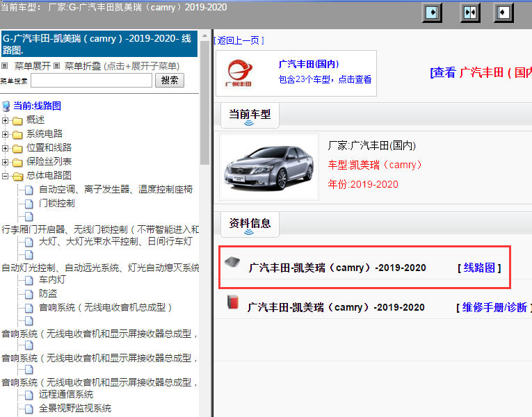The width and height of the screenshot is (532, 417).
Task: Select 全景视野监视系统 in the tree
Action: (x=75, y=409)
